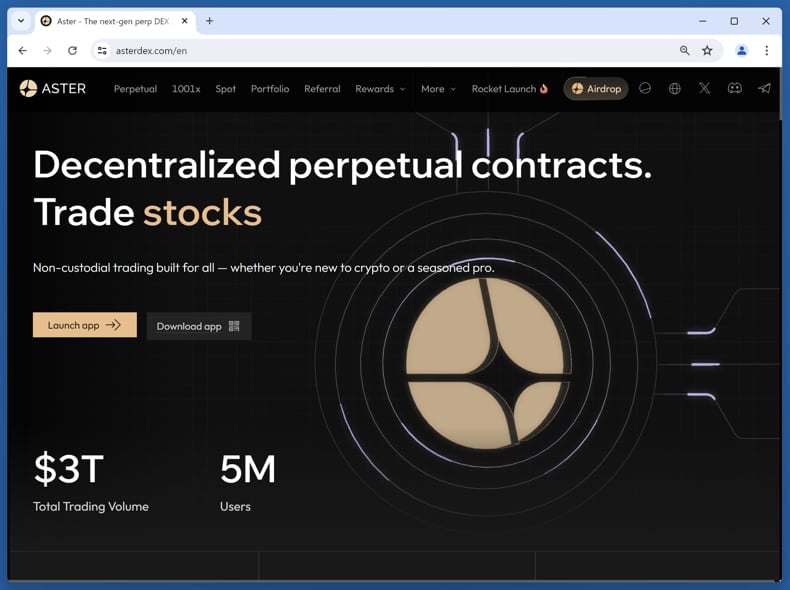The width and height of the screenshot is (790, 590).
Task: Reload the page with the refresh icon
Action: (73, 50)
